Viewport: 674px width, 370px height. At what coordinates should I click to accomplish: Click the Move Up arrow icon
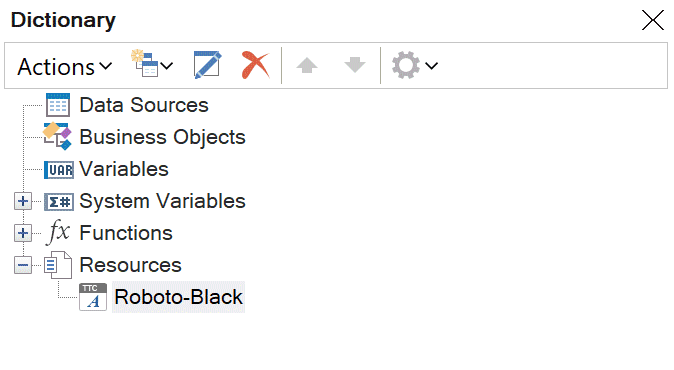tap(307, 65)
